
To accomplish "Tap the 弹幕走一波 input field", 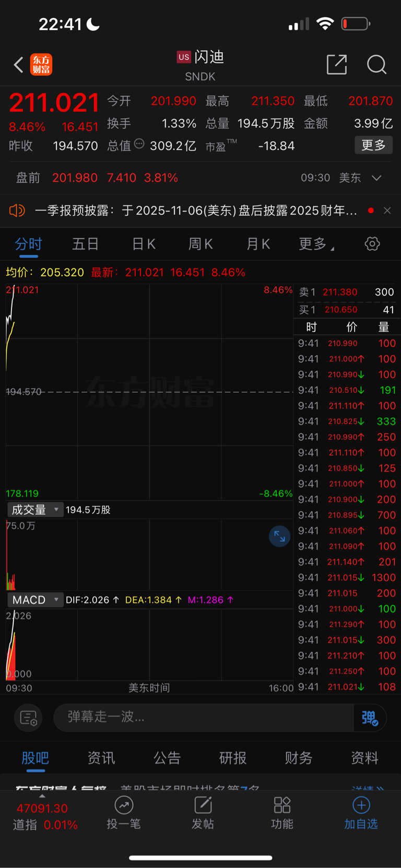I will click(204, 718).
